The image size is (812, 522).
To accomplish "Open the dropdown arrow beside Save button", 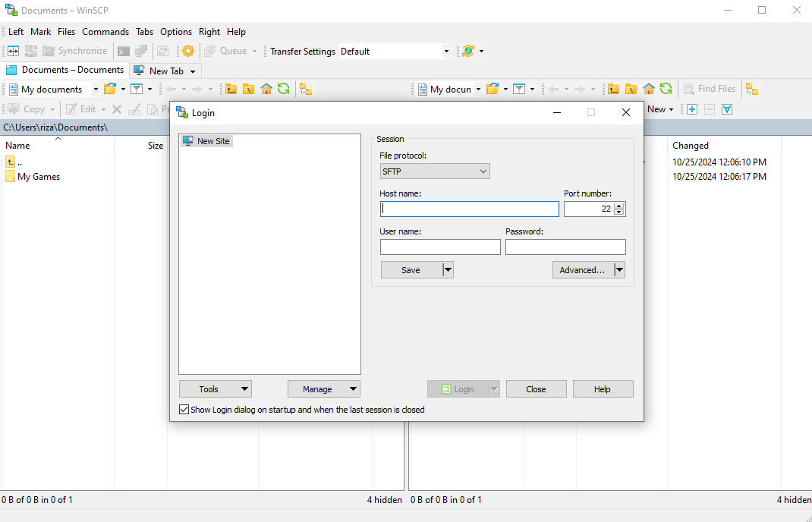I will tap(448, 270).
